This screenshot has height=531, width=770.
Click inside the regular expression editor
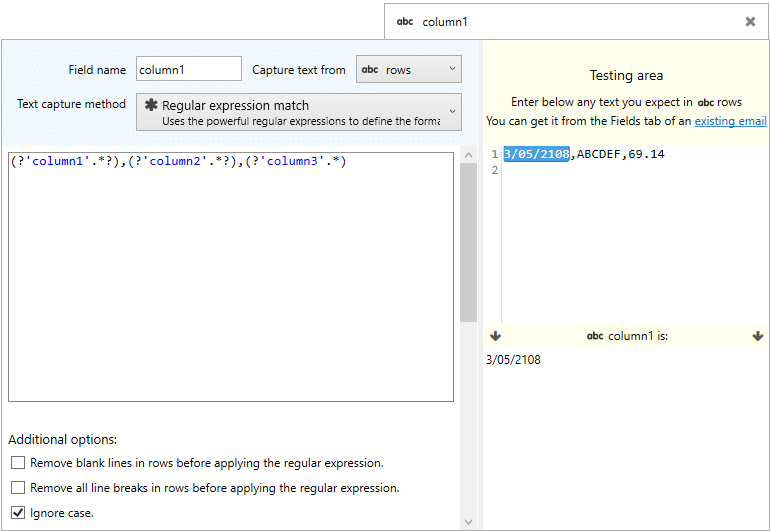(x=231, y=277)
